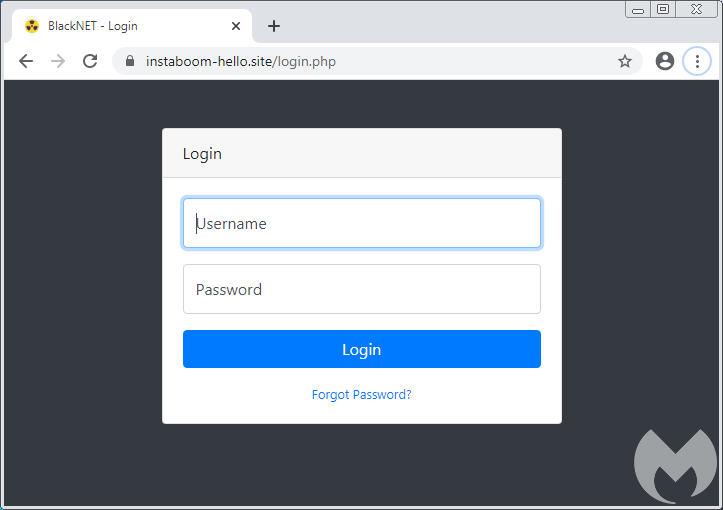Bookmark this page with the star
The width and height of the screenshot is (723, 510).
625,61
